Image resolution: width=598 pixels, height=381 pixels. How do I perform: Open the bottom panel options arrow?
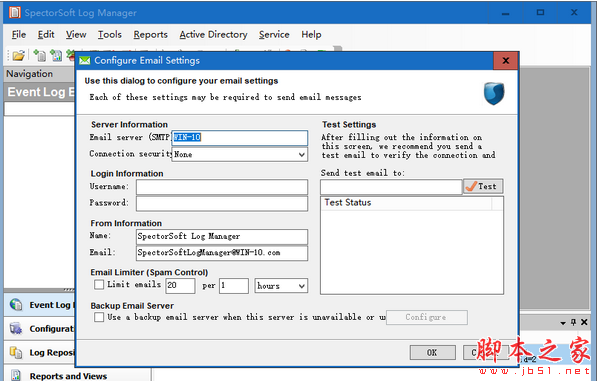[563, 323]
